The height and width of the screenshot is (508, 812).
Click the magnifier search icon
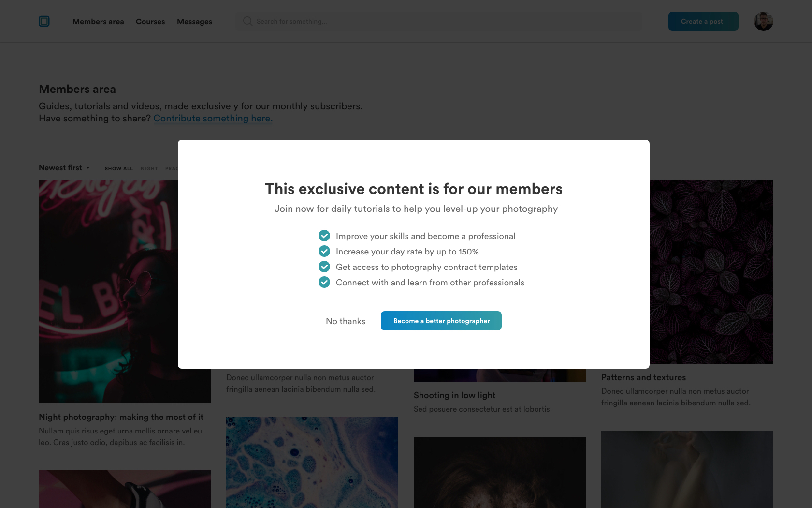pyautogui.click(x=247, y=21)
